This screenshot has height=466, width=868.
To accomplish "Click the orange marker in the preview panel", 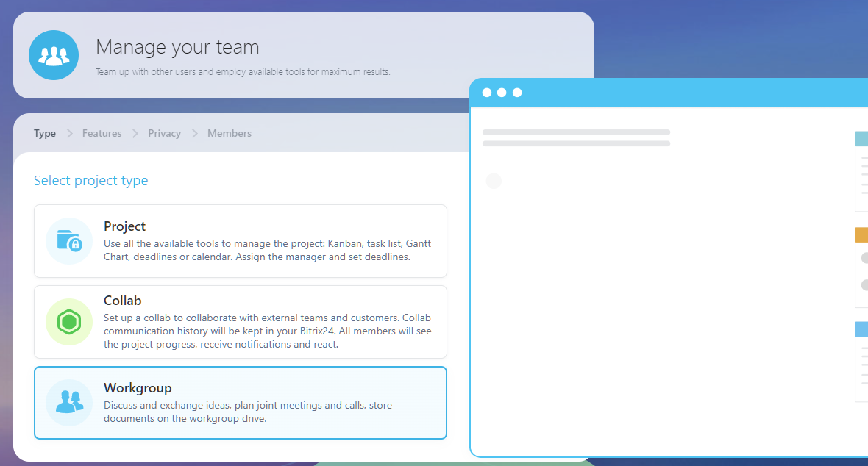I will (861, 234).
